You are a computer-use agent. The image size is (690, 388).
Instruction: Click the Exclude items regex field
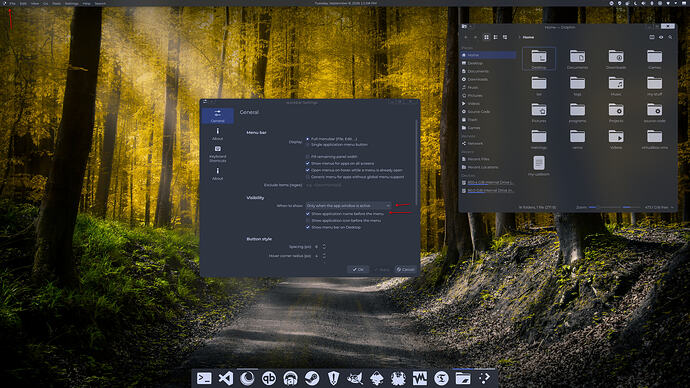[x=348, y=185]
